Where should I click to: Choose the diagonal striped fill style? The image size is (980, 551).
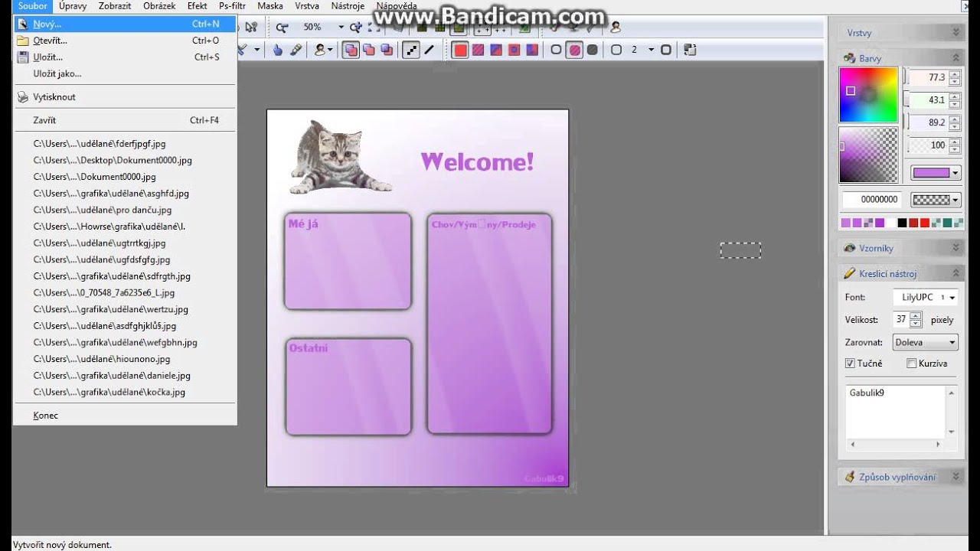479,50
